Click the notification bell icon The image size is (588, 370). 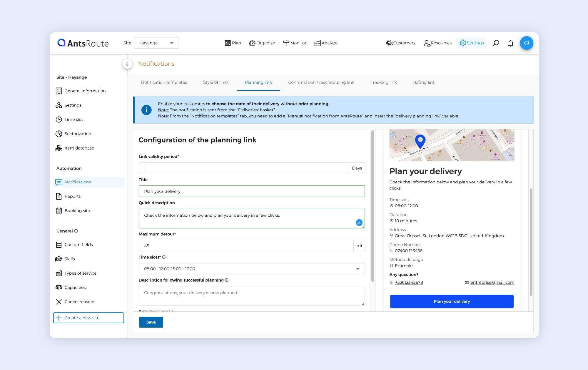coord(511,43)
